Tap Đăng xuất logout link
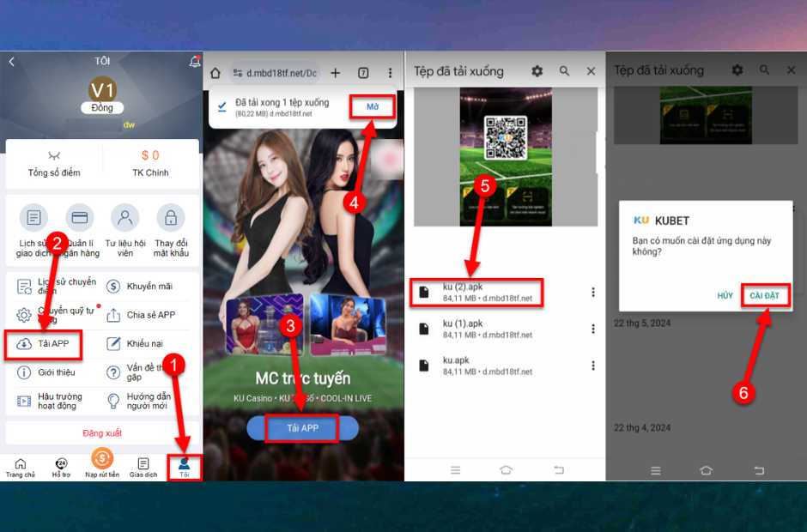The width and height of the screenshot is (807, 532). click(x=102, y=433)
